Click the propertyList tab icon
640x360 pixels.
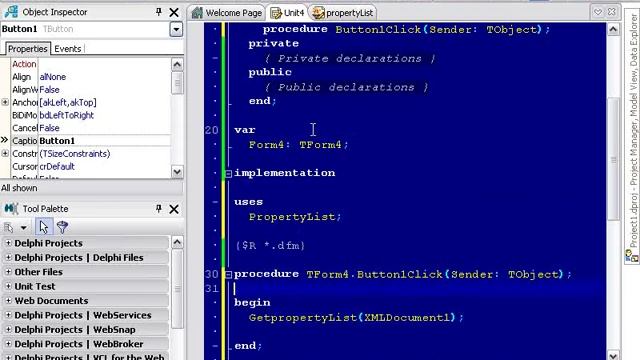coord(318,13)
